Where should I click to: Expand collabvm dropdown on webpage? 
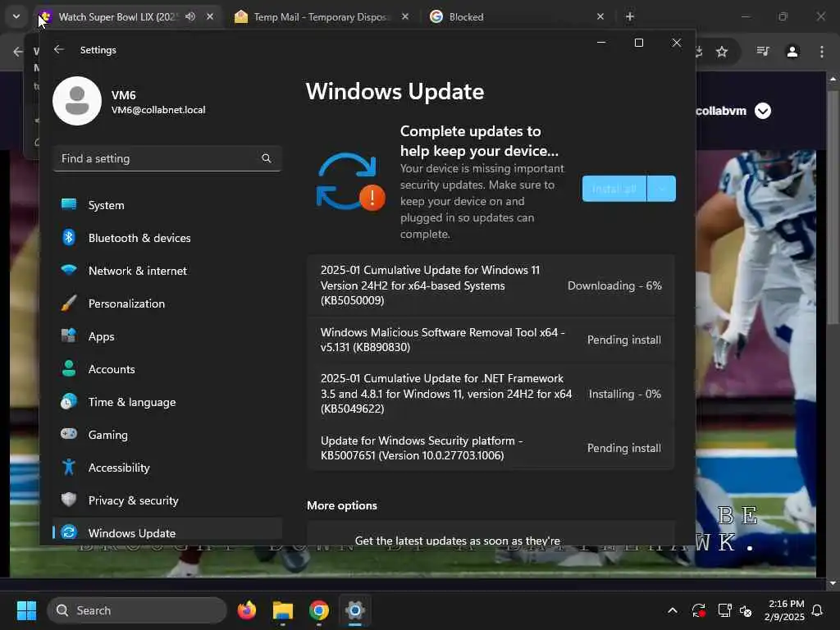[x=763, y=111]
